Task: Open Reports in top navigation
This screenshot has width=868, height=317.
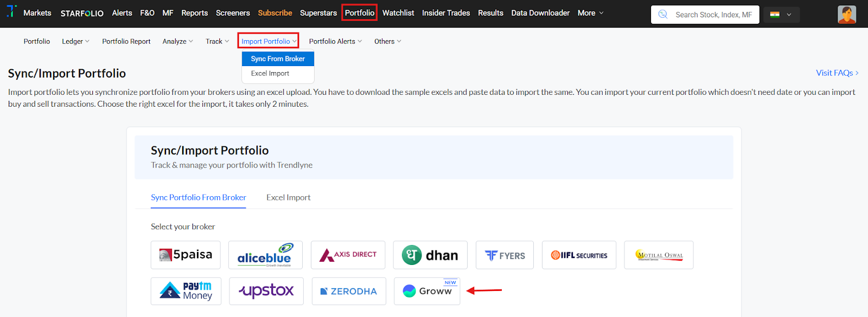Action: pyautogui.click(x=194, y=13)
